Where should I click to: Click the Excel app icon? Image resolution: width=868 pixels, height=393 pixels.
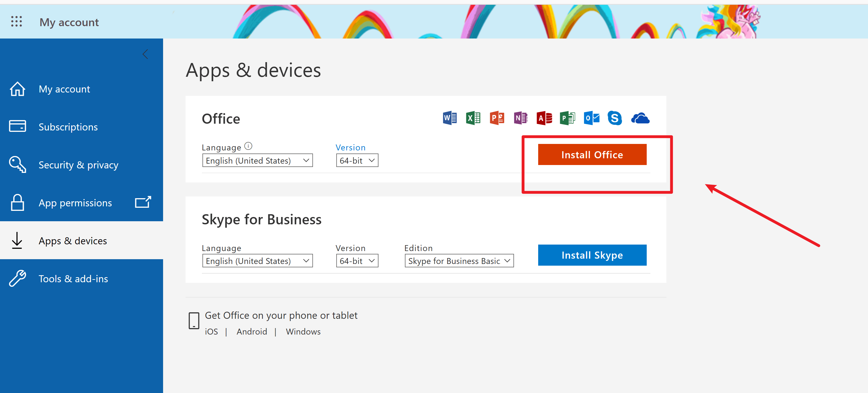[x=473, y=118]
